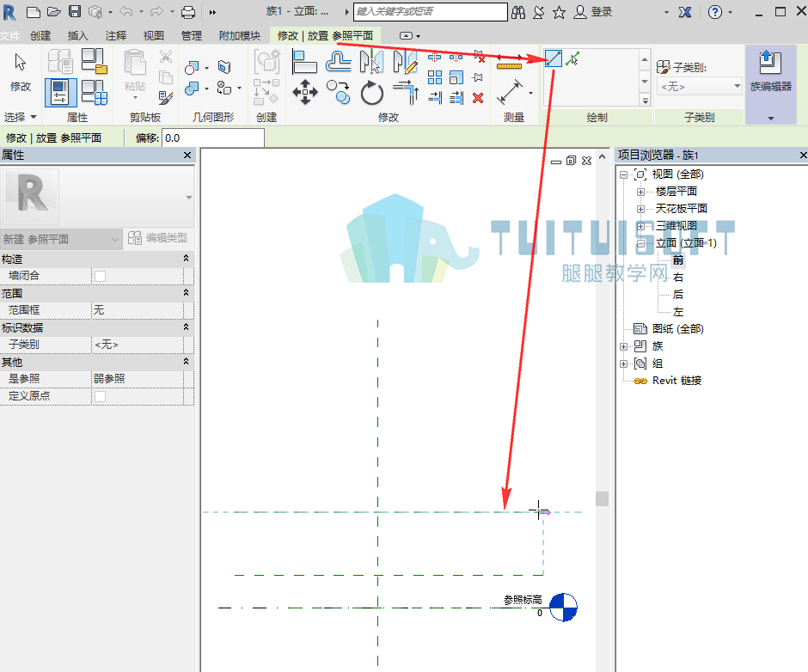Click the Rotate tool icon

pos(371,93)
